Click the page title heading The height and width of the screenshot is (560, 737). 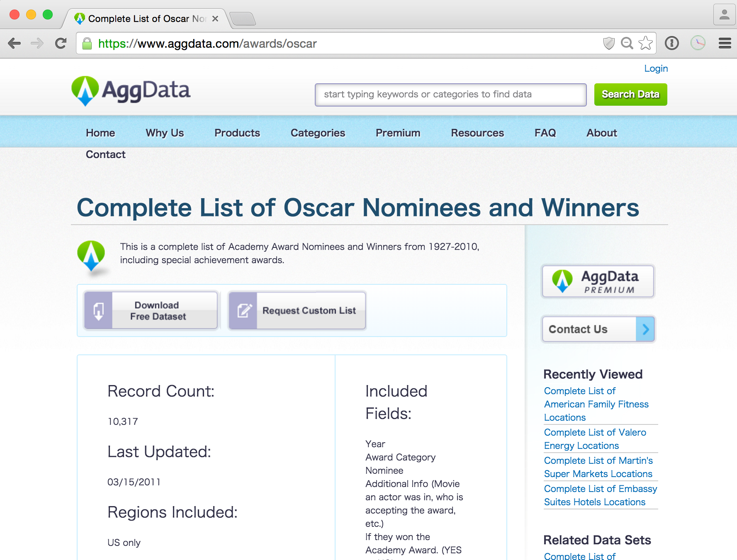click(358, 207)
